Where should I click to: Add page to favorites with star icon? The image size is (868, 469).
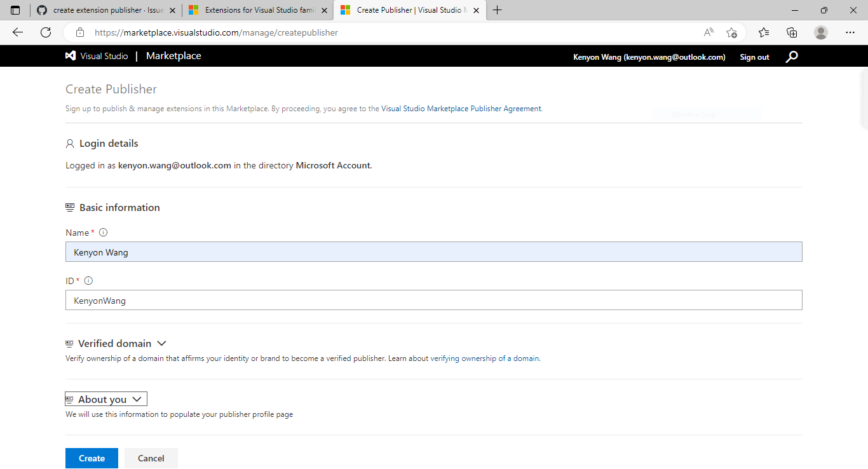coord(731,32)
